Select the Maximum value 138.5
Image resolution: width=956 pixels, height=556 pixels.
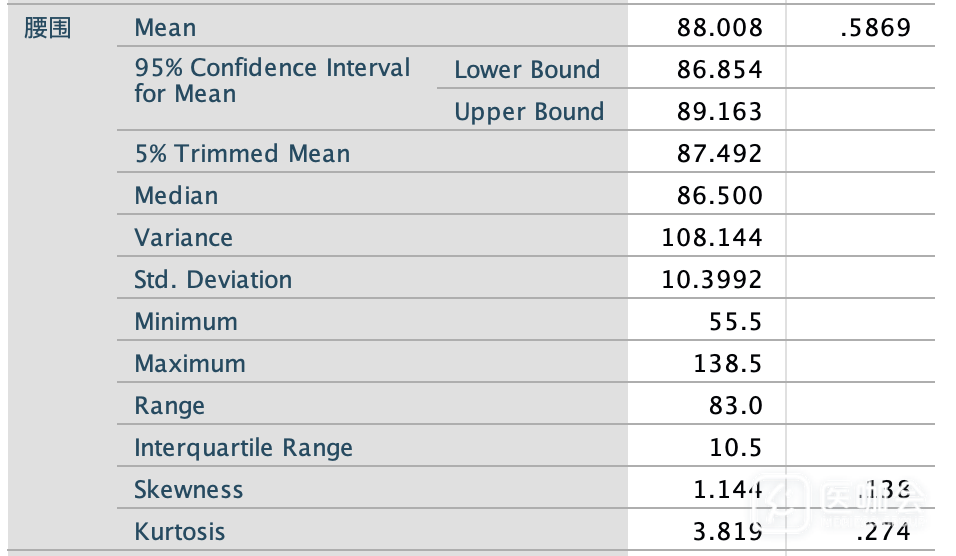pos(728,364)
